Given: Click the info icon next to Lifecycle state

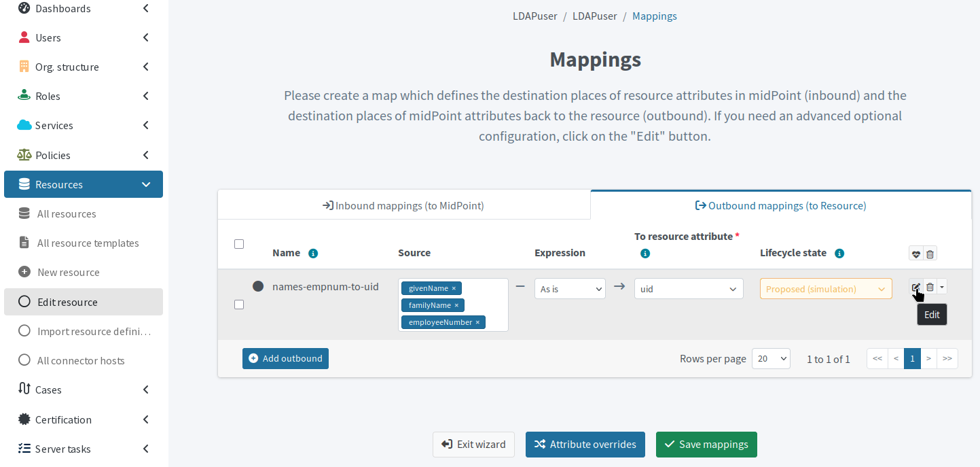Looking at the screenshot, I should click(839, 253).
